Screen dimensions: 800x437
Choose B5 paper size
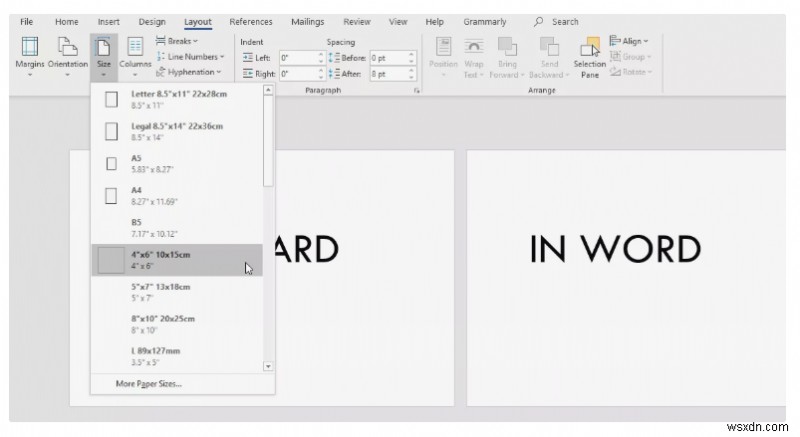click(177, 228)
